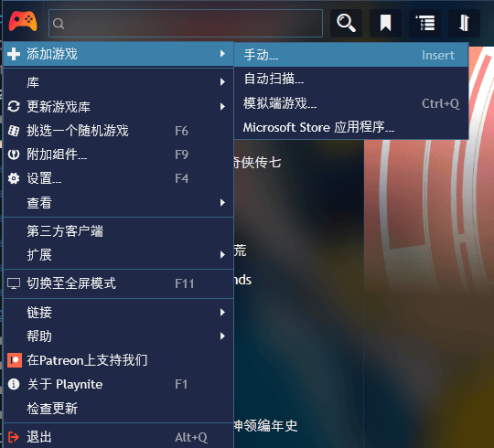The width and height of the screenshot is (494, 448).
Task: Click the Patreon logo icon
Action: tap(15, 360)
